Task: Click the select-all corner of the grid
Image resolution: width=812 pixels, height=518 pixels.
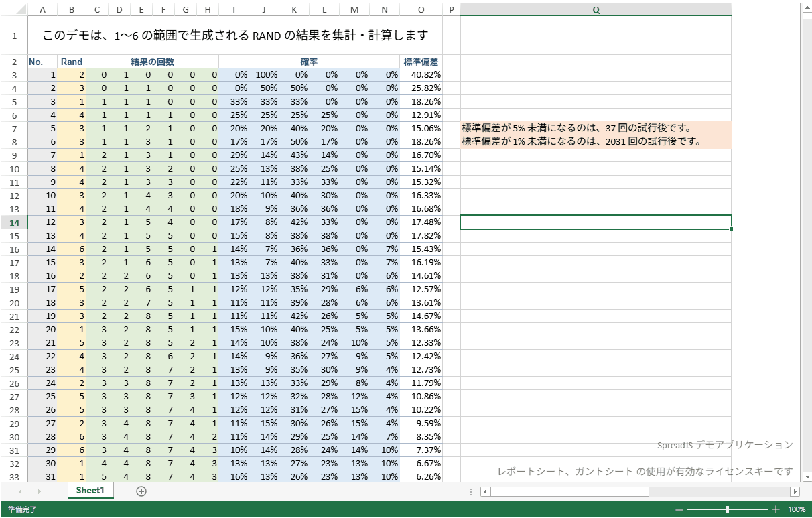Action: (x=14, y=9)
